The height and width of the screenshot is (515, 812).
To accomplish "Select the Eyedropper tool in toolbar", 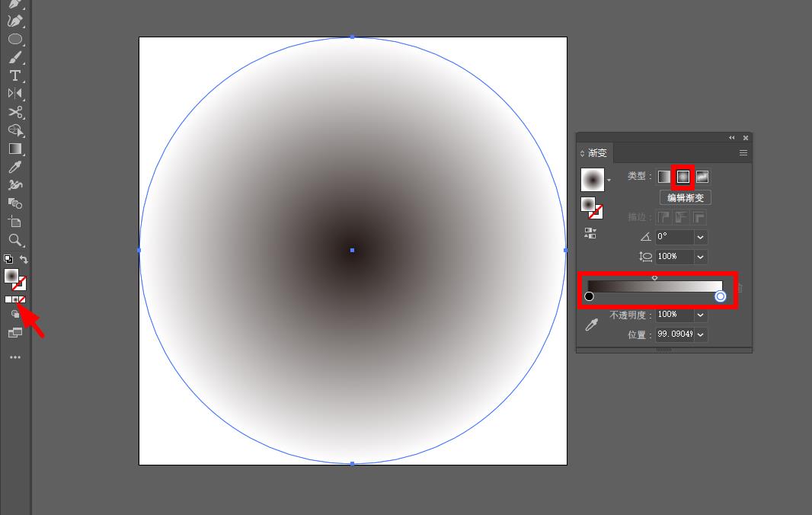I will (15, 167).
